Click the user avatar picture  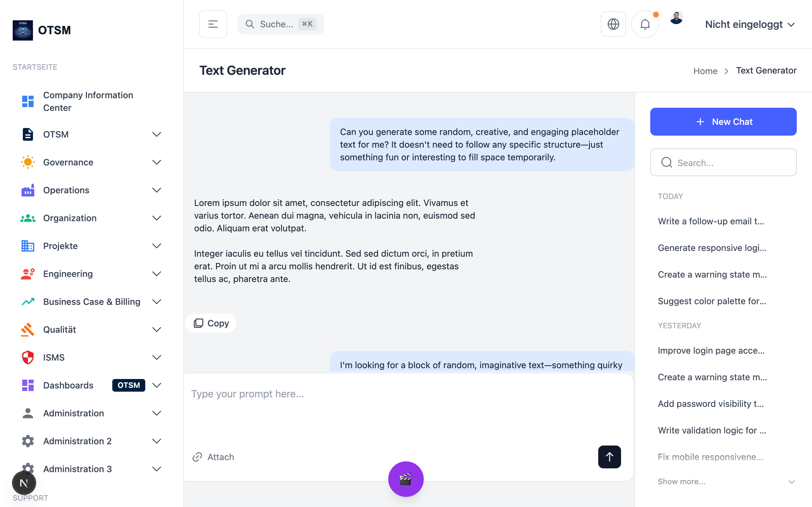coord(676,18)
